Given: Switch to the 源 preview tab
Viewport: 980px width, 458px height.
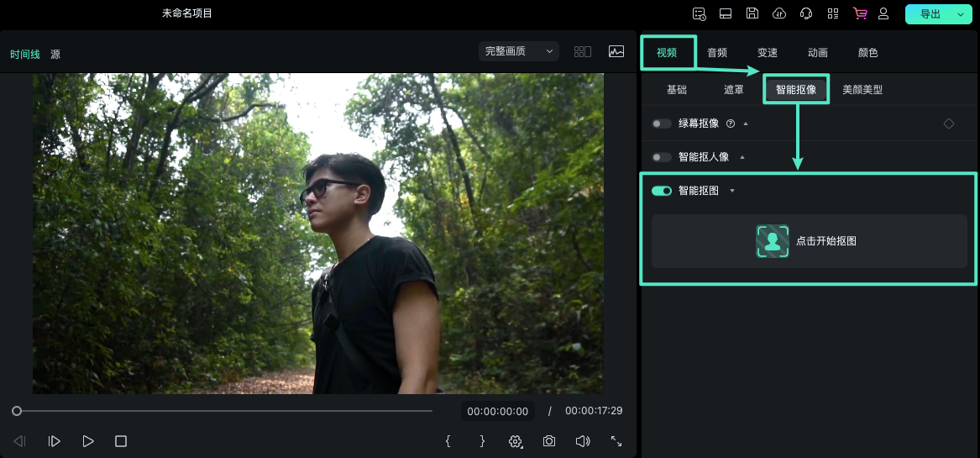Looking at the screenshot, I should click(x=55, y=54).
